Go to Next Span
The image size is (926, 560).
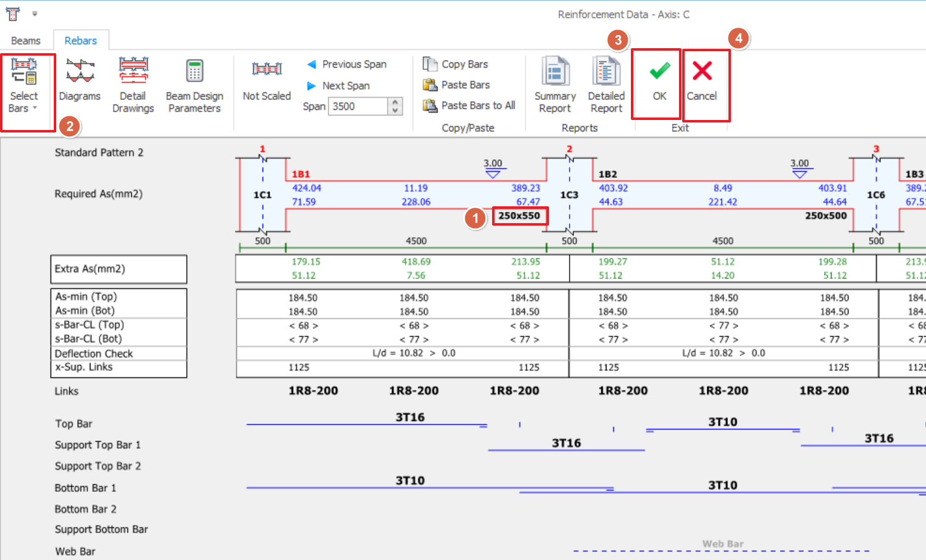[339, 86]
